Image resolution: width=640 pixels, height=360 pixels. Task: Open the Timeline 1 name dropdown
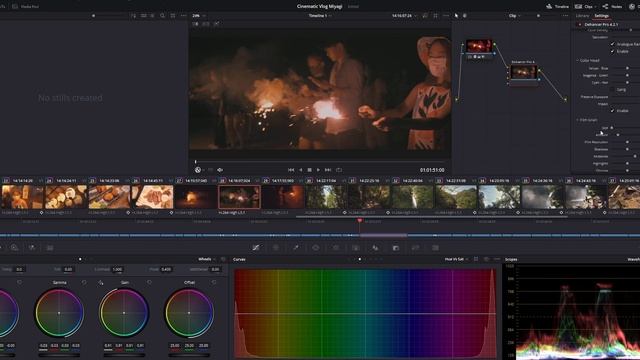[x=320, y=16]
